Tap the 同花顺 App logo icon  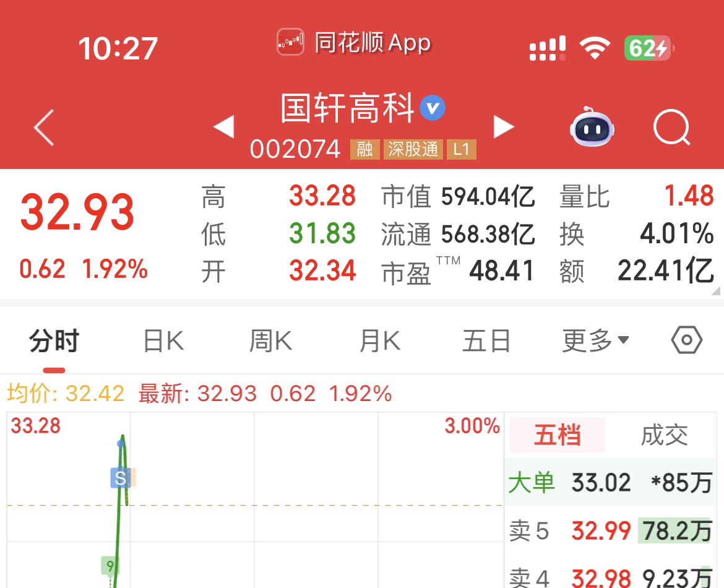(x=290, y=42)
